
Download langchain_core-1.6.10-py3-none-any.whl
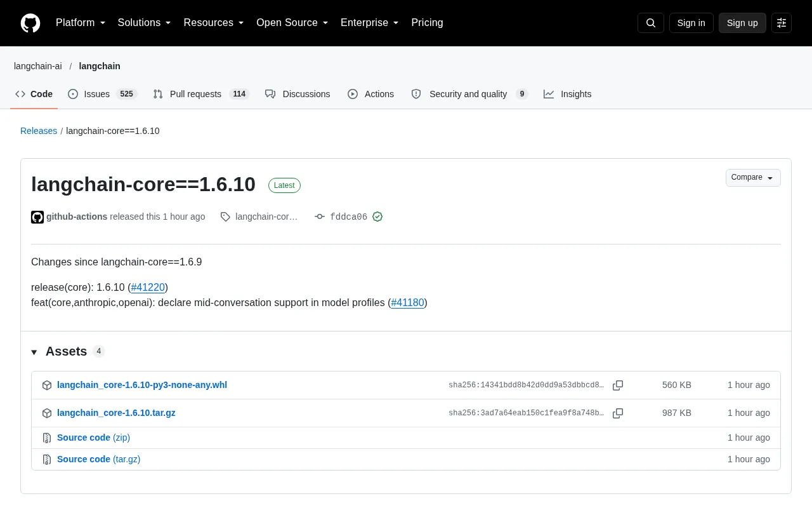pos(142,385)
